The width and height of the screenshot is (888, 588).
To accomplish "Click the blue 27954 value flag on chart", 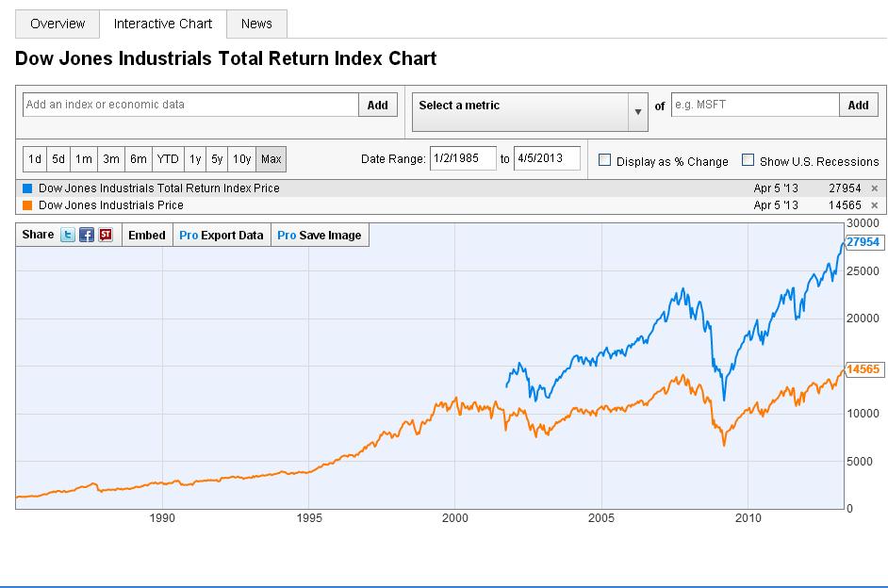I will pyautogui.click(x=864, y=242).
